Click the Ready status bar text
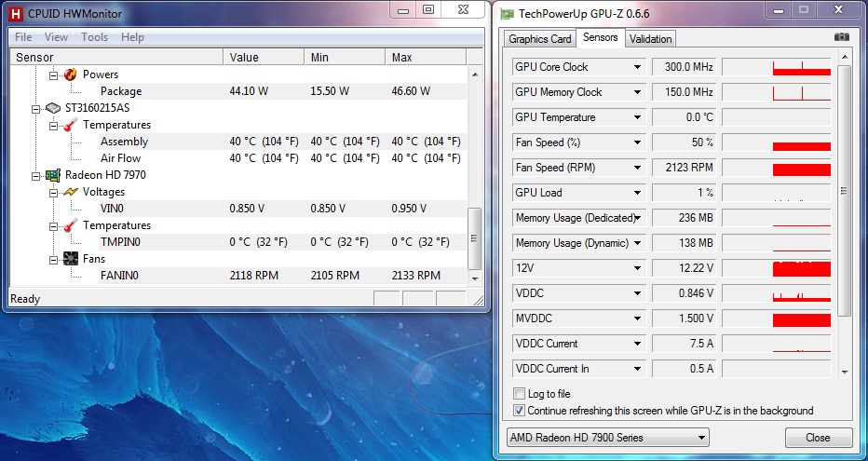The height and width of the screenshot is (461, 868). click(x=25, y=299)
